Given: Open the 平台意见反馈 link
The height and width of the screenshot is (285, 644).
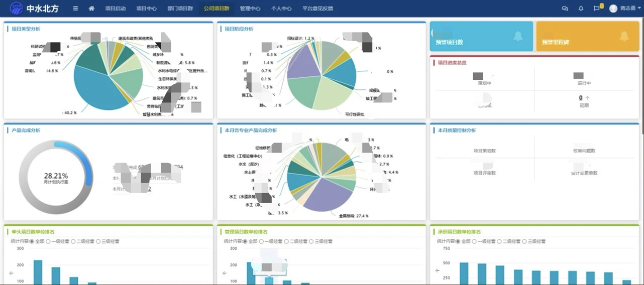Looking at the screenshot, I should point(317,9).
